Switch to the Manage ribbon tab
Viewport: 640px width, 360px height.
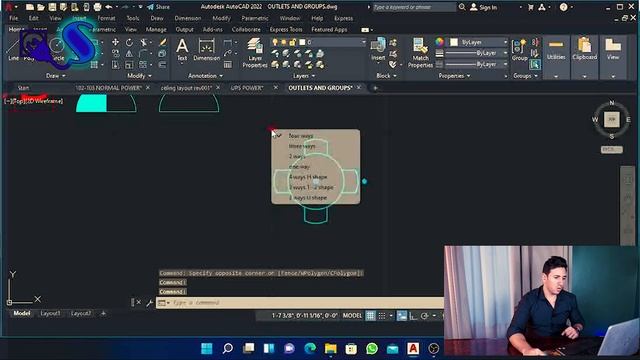pyautogui.click(x=156, y=29)
